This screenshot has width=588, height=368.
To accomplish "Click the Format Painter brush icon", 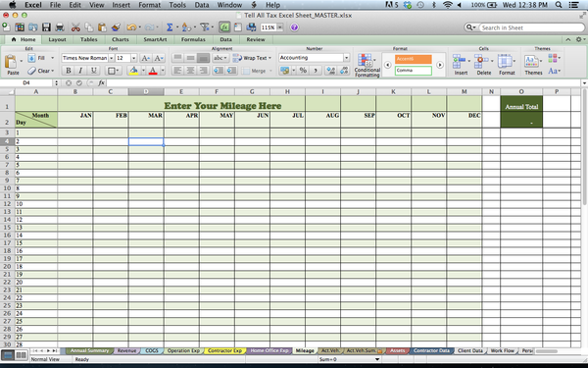I will pyautogui.click(x=116, y=27).
